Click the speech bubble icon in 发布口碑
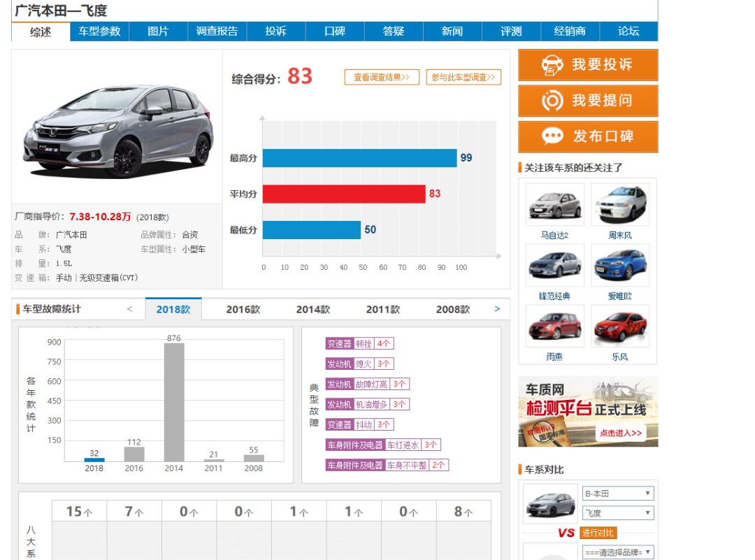The image size is (755, 560). click(552, 136)
